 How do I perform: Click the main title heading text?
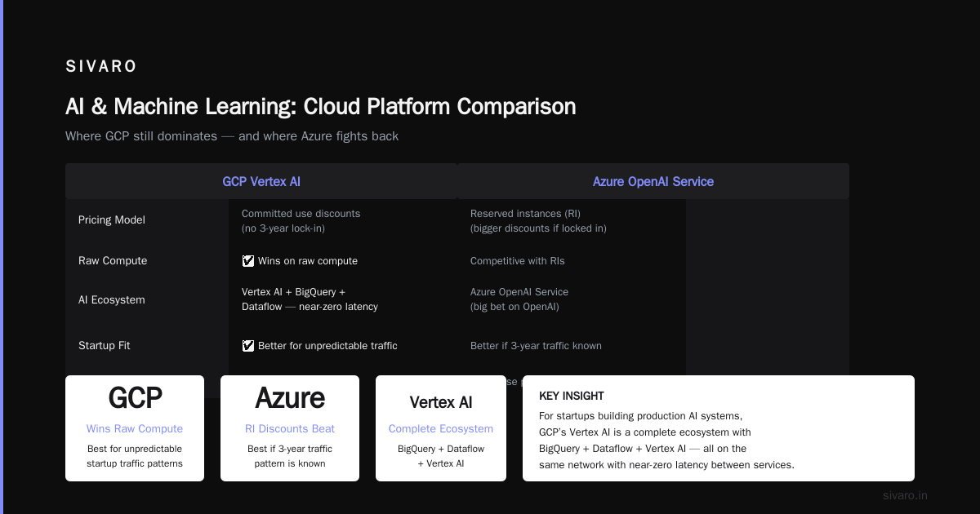(321, 106)
